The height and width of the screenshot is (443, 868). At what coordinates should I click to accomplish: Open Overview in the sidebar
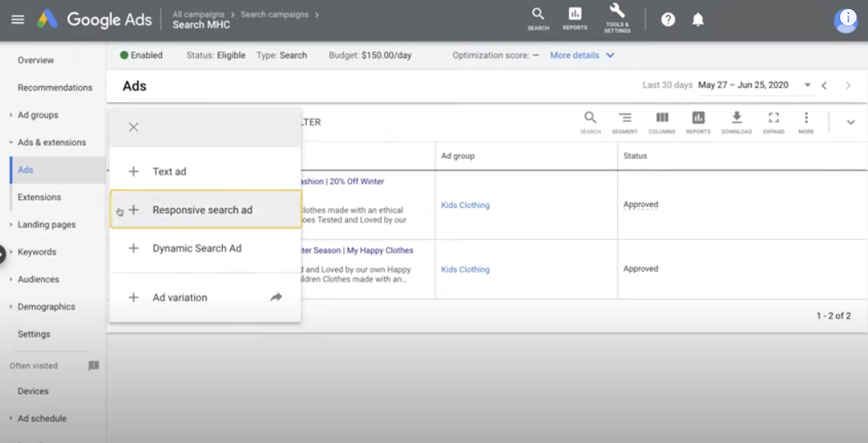[x=35, y=60]
